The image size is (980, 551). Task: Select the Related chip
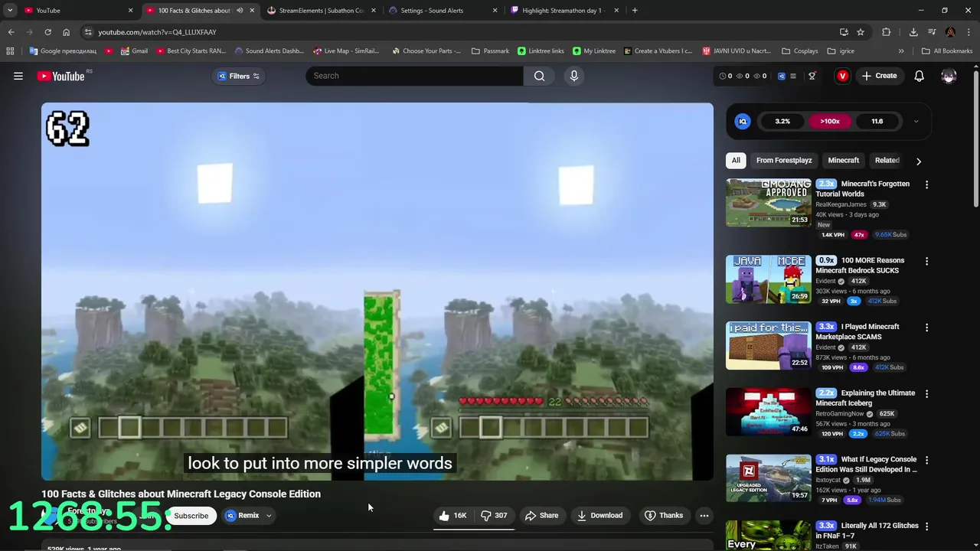[x=887, y=161]
